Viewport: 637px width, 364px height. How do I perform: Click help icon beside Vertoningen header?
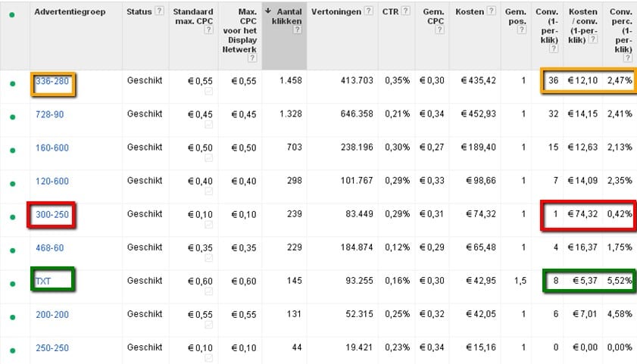pos(368,11)
